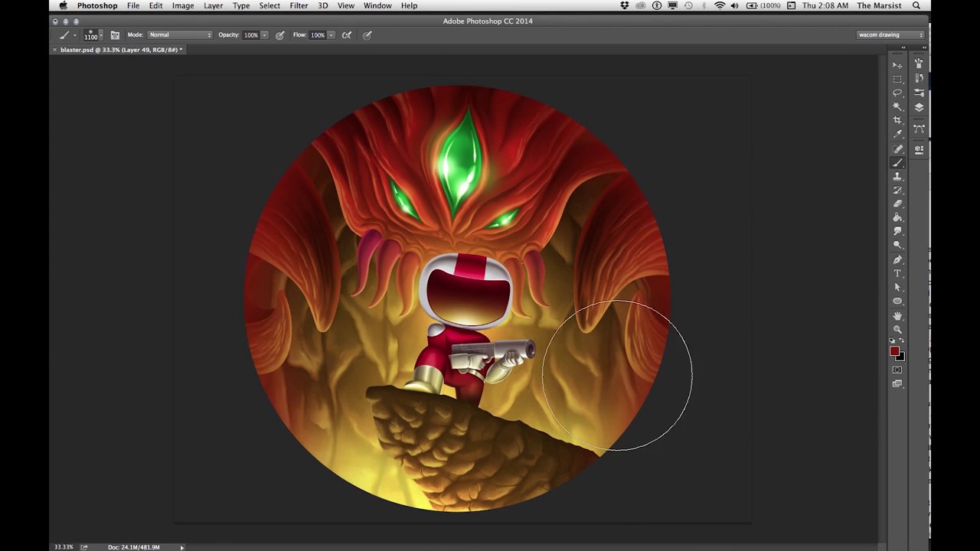Select the Type tool
Image resolution: width=980 pixels, height=551 pixels.
click(x=897, y=274)
